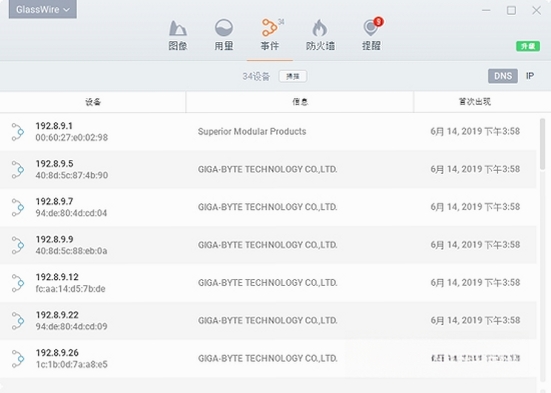Viewport: 551px width, 393px height.
Task: Click GIGA-BYTE vendor text for 192.8.9.5
Action: (x=267, y=169)
